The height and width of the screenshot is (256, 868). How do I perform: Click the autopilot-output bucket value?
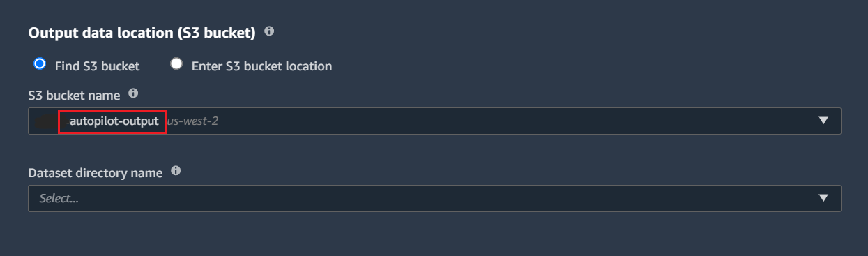coord(114,121)
